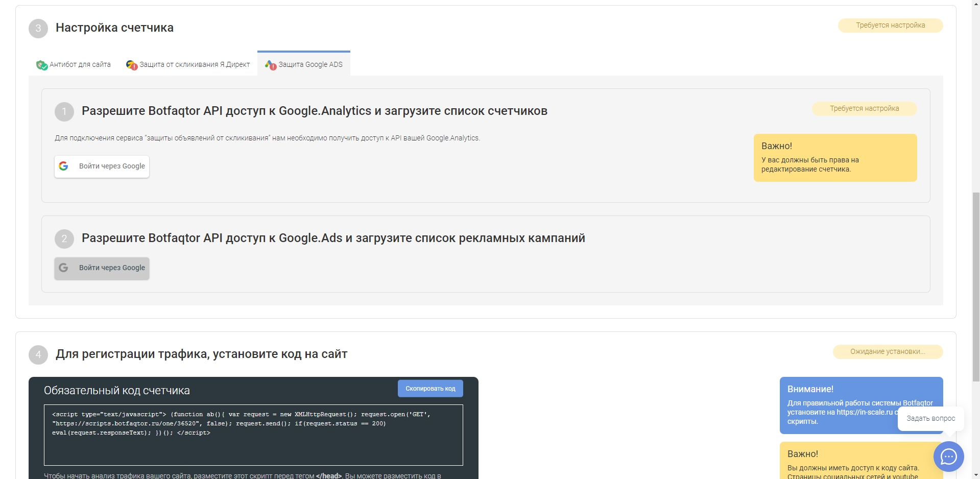This screenshot has width=980, height=479.
Task: Click the colored Google logo in Analytics step
Action: (x=63, y=166)
